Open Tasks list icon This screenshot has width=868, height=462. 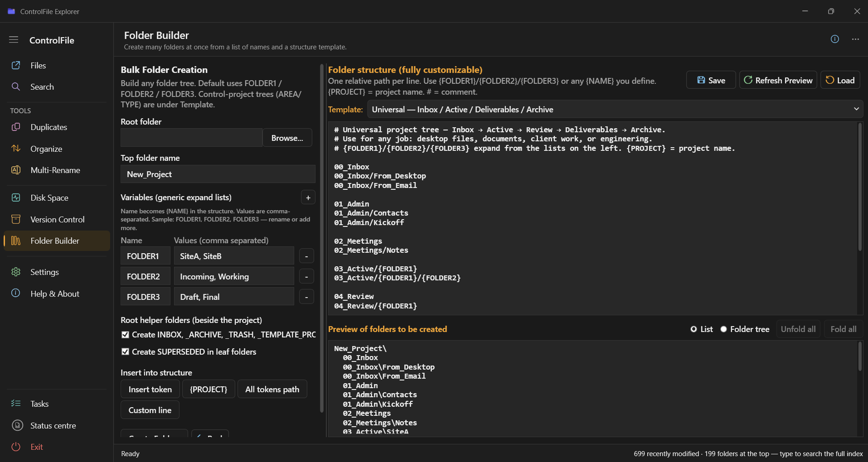(16, 404)
